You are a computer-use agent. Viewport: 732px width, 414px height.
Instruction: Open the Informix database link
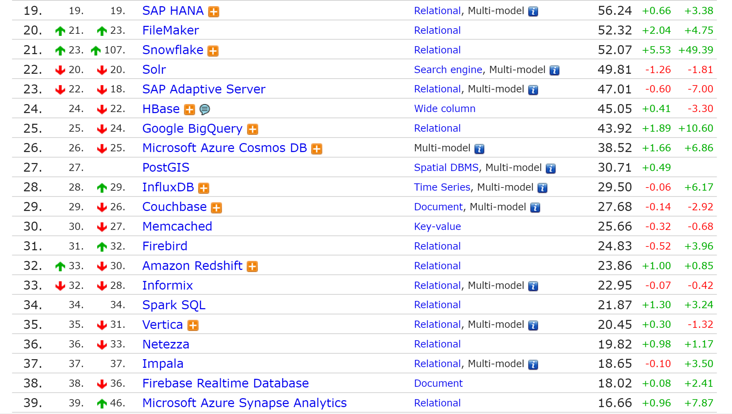pyautogui.click(x=168, y=285)
